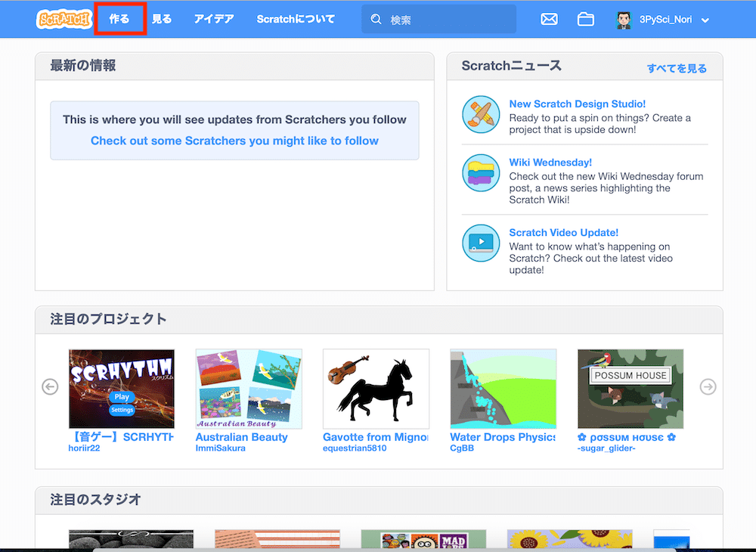Expand the account dropdown arrow
The width and height of the screenshot is (756, 552).
pos(705,20)
